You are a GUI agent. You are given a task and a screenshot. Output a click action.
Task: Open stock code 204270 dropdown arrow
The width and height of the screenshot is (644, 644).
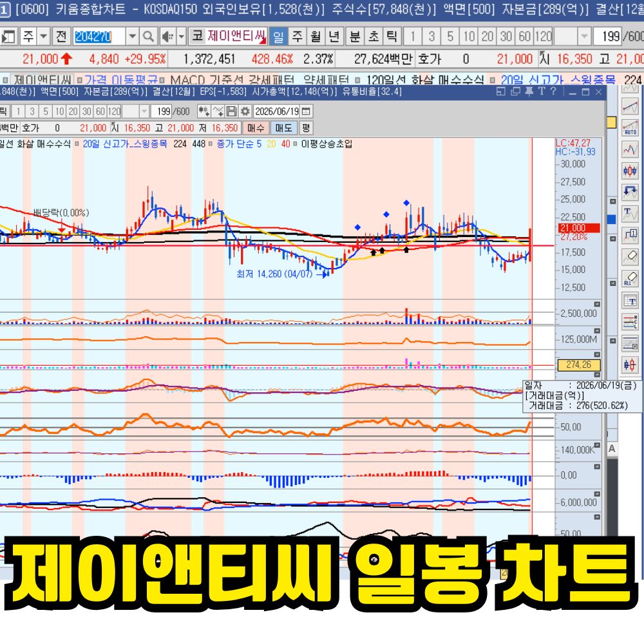132,37
